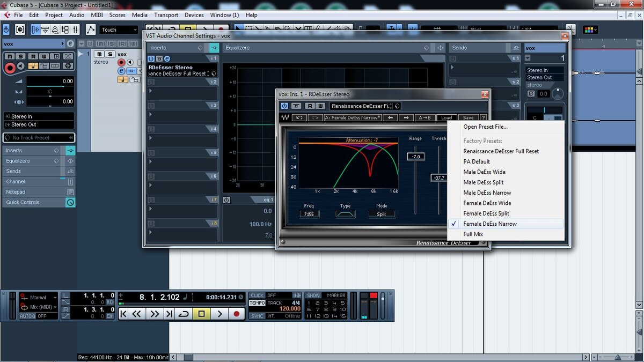Click the filter Type shape button
Image resolution: width=644 pixels, height=362 pixels.
(345, 214)
